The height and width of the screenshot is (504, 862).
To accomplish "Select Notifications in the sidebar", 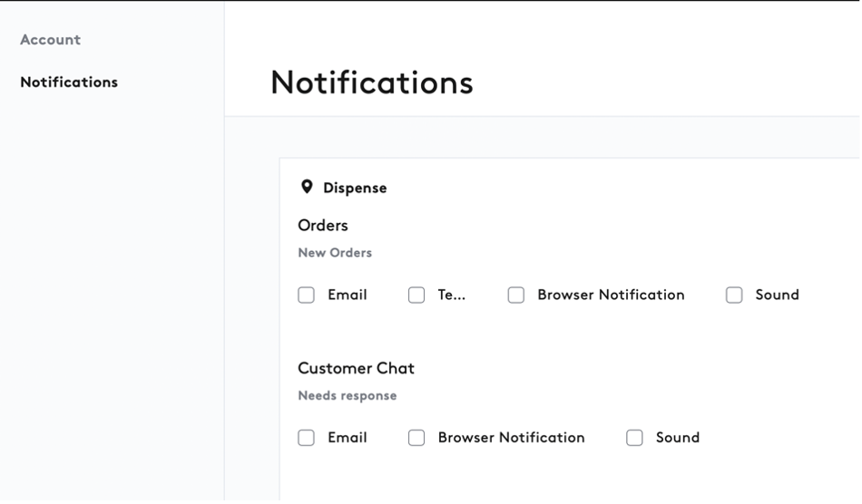I will (69, 82).
